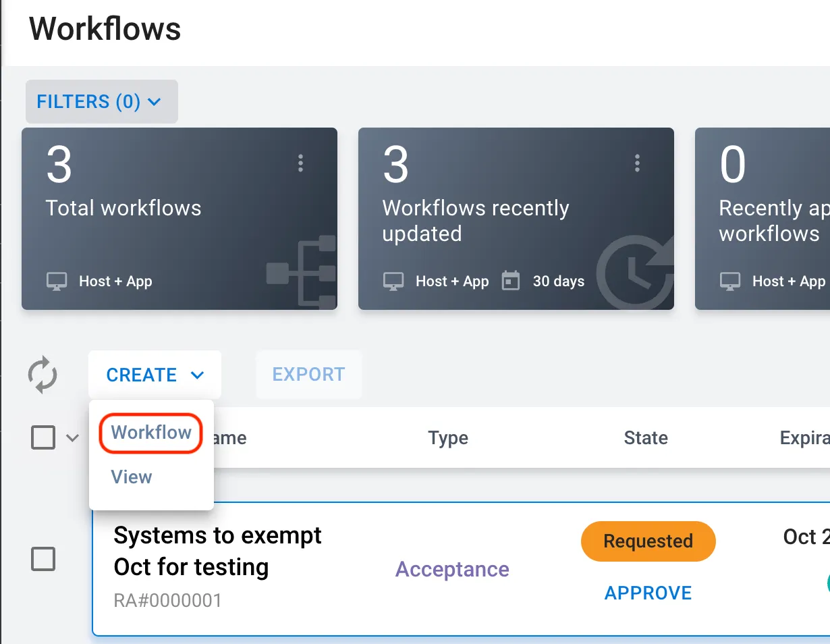The width and height of the screenshot is (830, 644).
Task: Click the monitor icon on Workflows recently updated card
Action: coord(393,281)
